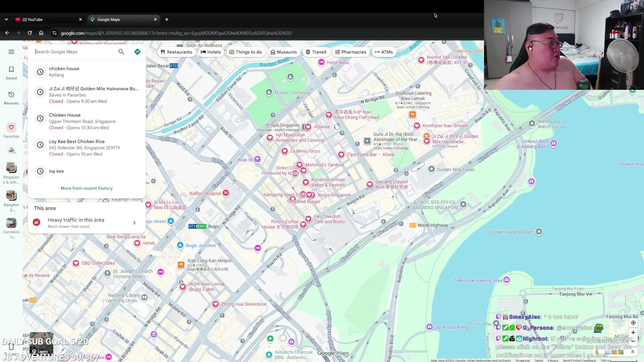Click the Lookout Deck Kallang Basin marker
Screen dimensions: 644x362
[553, 143]
